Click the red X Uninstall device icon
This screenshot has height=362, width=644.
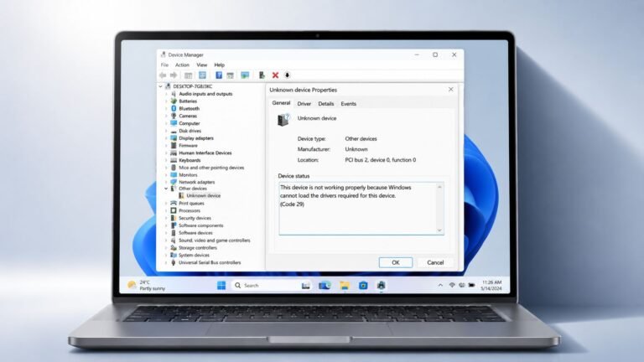(275, 75)
